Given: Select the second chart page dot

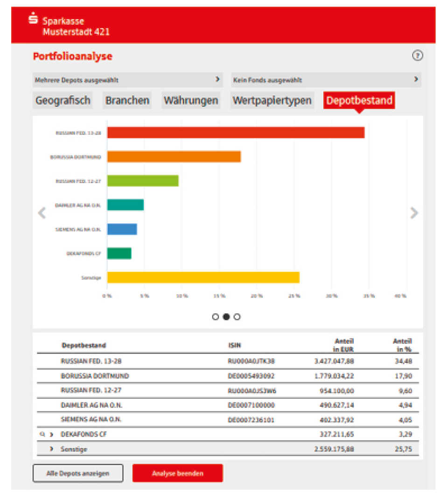Looking at the screenshot, I should click(226, 317).
